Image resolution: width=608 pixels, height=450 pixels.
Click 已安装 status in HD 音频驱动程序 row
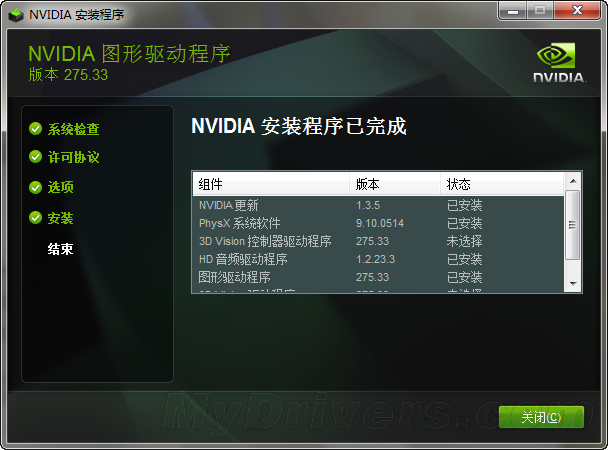(464, 259)
